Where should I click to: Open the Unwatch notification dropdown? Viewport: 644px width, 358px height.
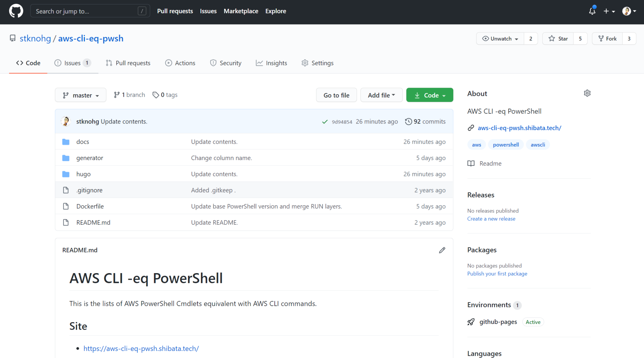[500, 39]
